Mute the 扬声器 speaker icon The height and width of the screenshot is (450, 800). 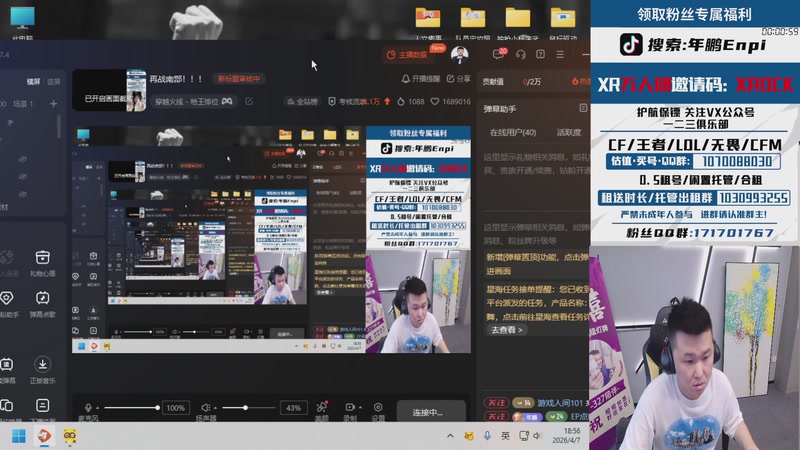pos(206,408)
